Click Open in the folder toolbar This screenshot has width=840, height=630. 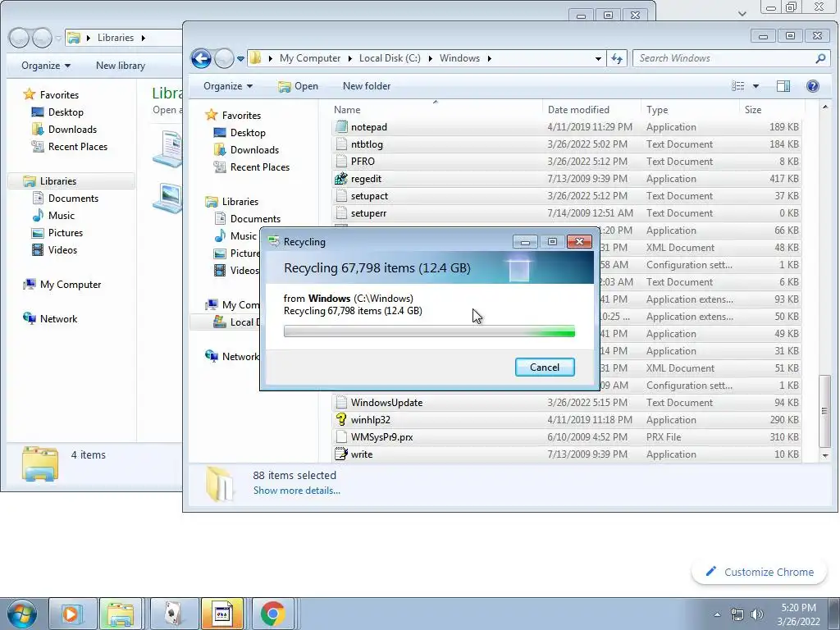point(299,86)
